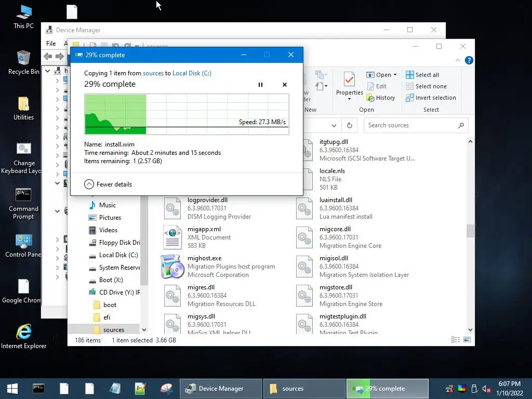
Task: Switch to large icons view in status bar
Action: [x=467, y=340]
